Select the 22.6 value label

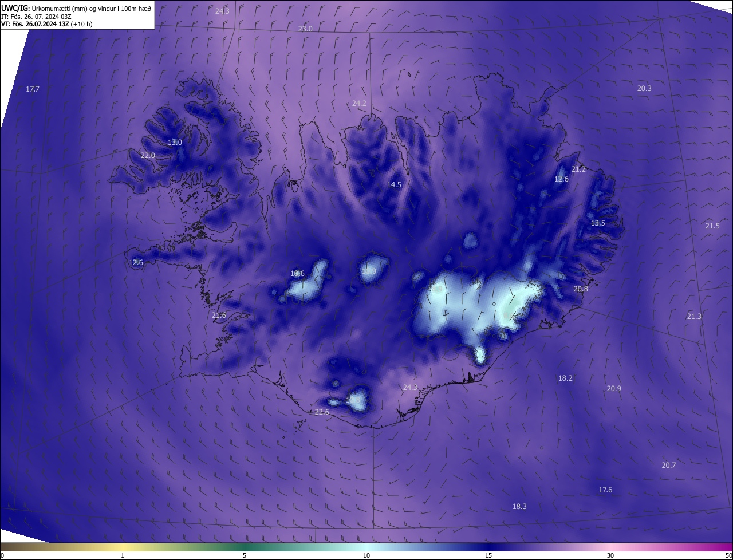[x=322, y=412]
